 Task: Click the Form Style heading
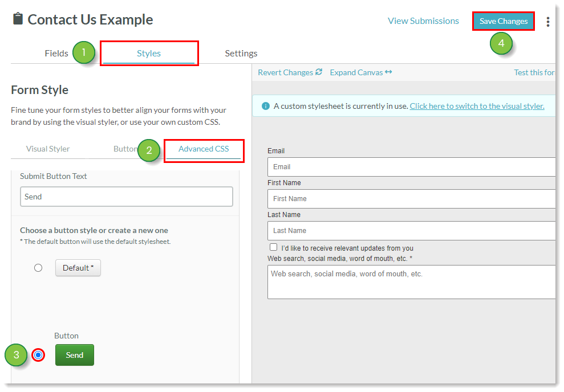(x=39, y=90)
